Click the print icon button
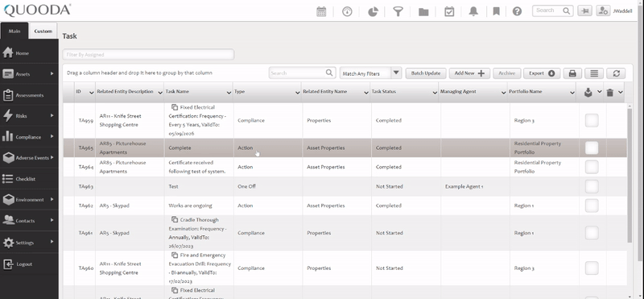This screenshot has width=644, height=299. tap(572, 73)
